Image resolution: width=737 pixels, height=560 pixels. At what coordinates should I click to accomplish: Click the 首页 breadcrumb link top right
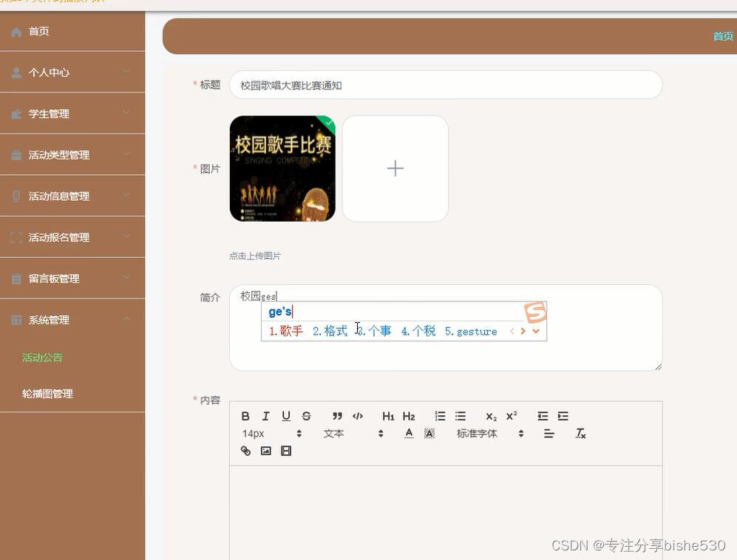pos(722,35)
